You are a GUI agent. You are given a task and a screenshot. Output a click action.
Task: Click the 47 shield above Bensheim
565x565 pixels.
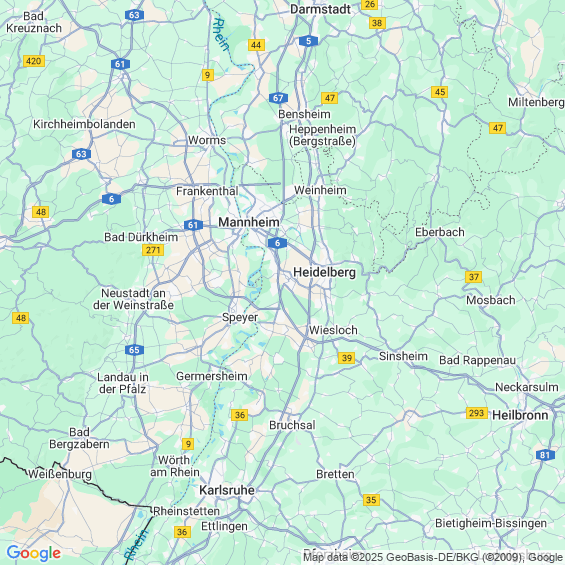(x=330, y=98)
